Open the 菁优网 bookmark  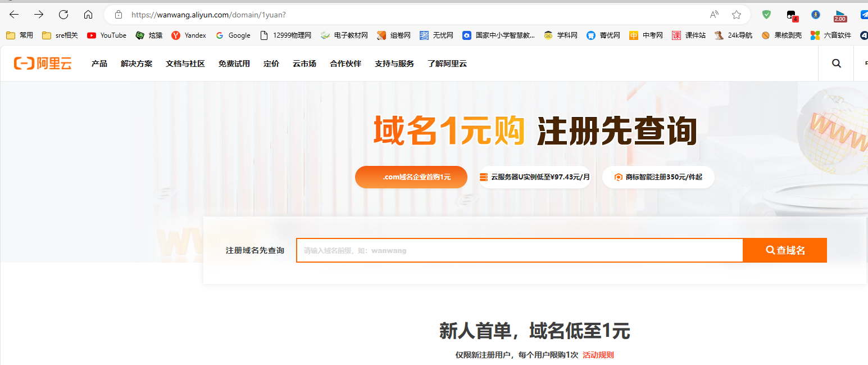[x=603, y=35]
